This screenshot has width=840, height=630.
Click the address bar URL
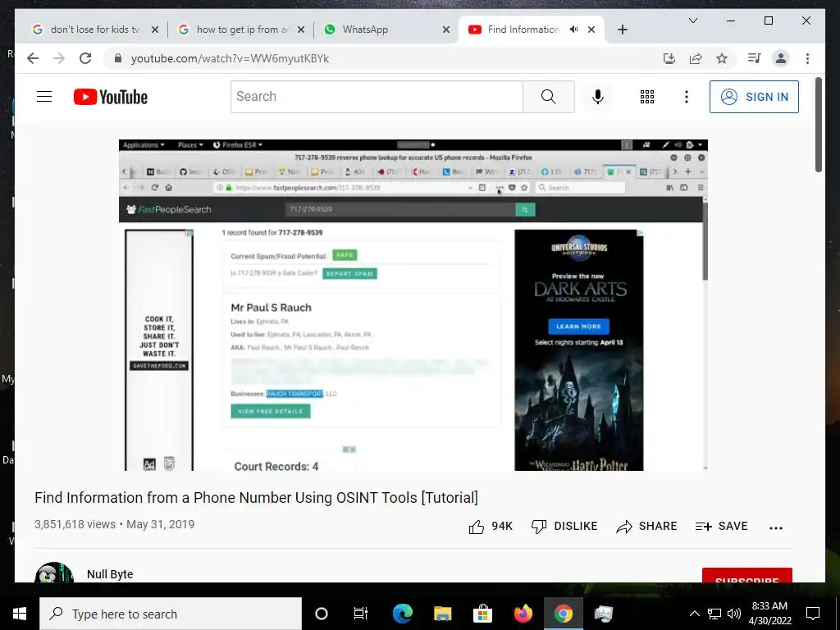point(231,58)
